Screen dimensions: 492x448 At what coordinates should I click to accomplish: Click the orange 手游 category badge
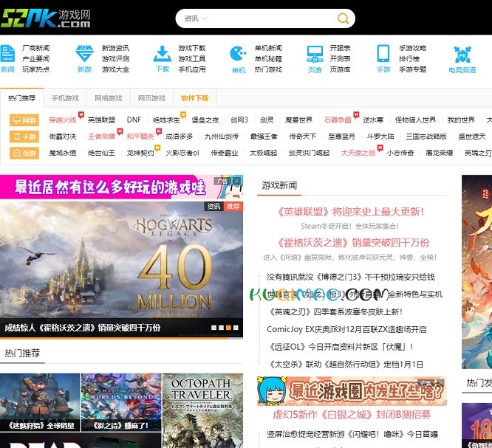pos(24,137)
